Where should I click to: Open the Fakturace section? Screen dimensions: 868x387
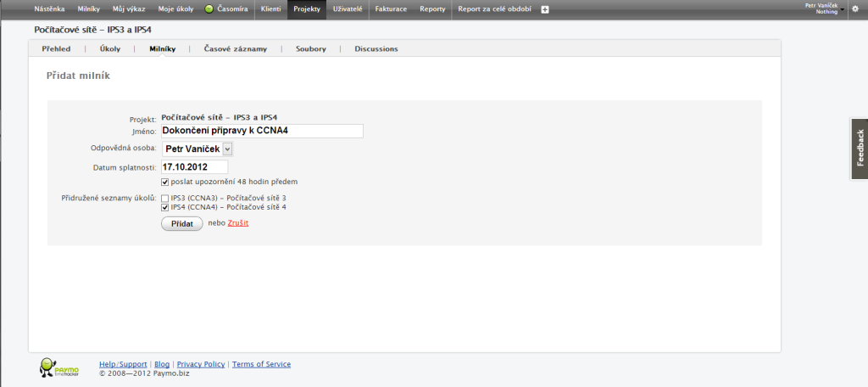[391, 9]
